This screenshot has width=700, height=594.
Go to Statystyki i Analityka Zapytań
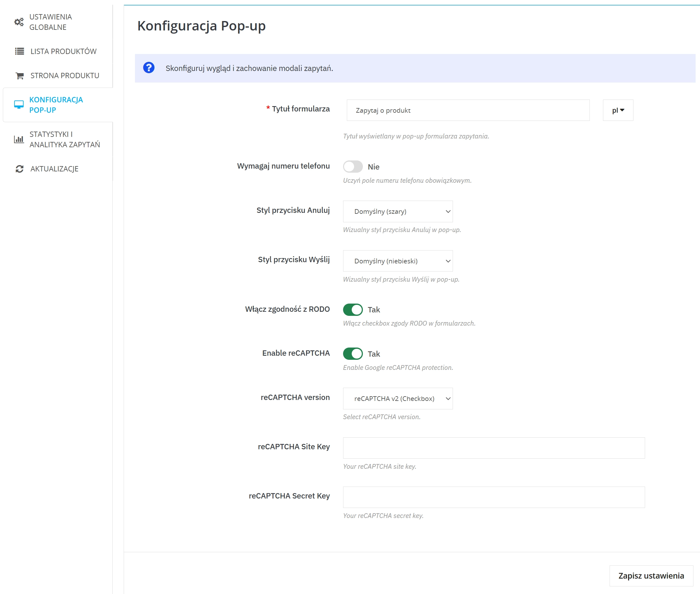click(x=65, y=139)
